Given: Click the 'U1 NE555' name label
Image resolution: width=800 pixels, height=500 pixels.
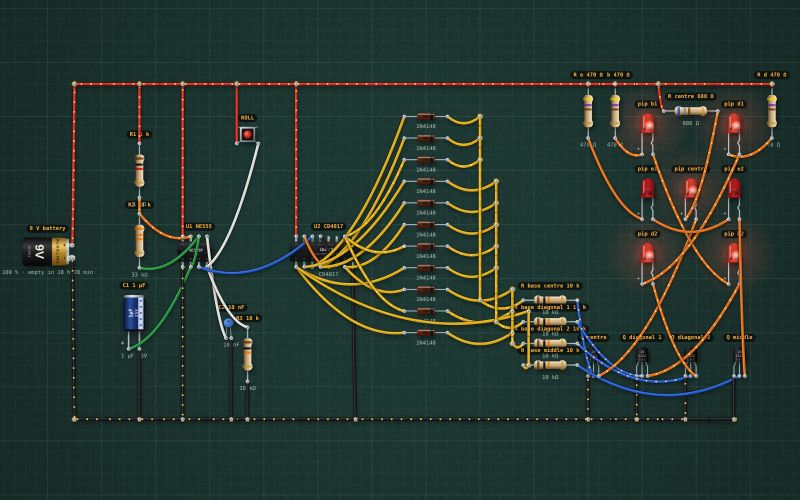Looking at the screenshot, I should pyautogui.click(x=198, y=226).
